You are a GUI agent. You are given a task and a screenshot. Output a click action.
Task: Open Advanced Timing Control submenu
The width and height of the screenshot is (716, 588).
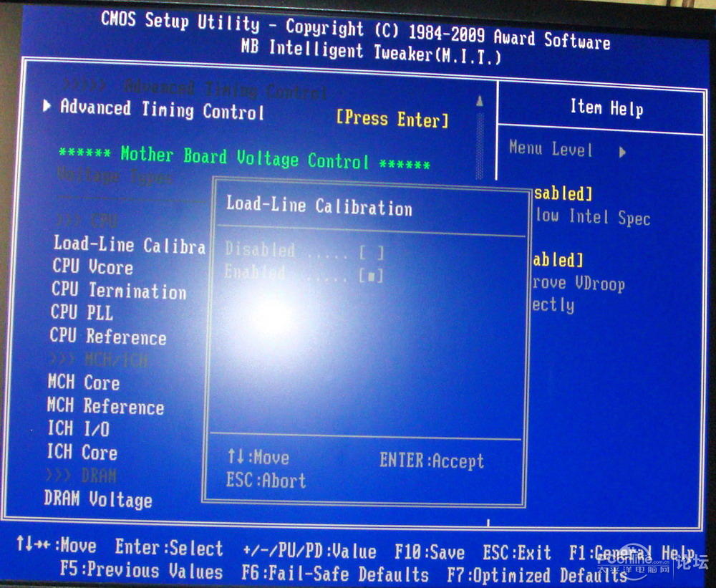tap(162, 110)
